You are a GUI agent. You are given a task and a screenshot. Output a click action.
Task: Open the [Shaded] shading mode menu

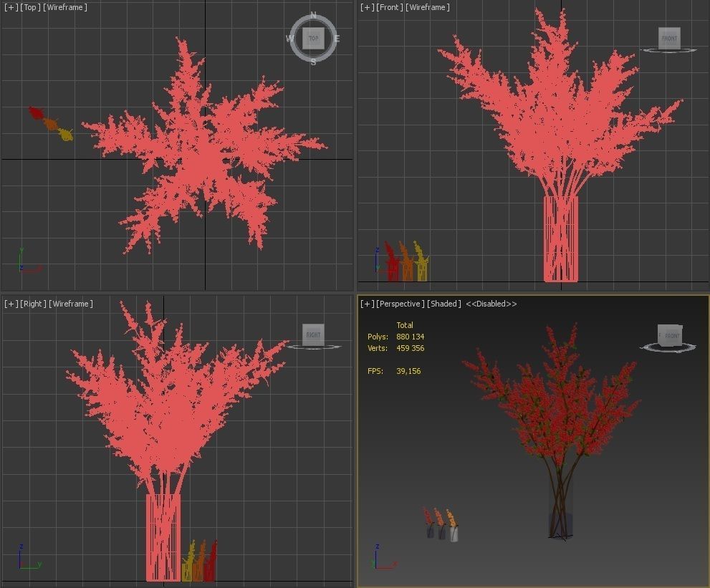tap(443, 304)
